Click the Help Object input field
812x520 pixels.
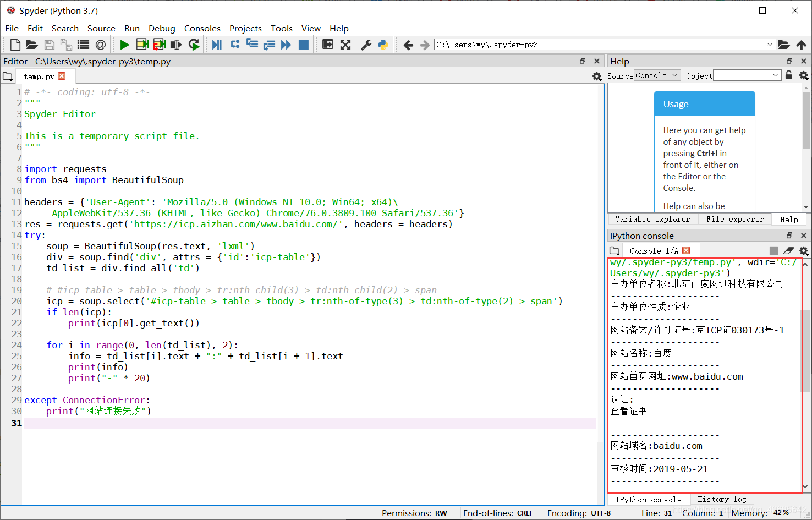pyautogui.click(x=742, y=75)
